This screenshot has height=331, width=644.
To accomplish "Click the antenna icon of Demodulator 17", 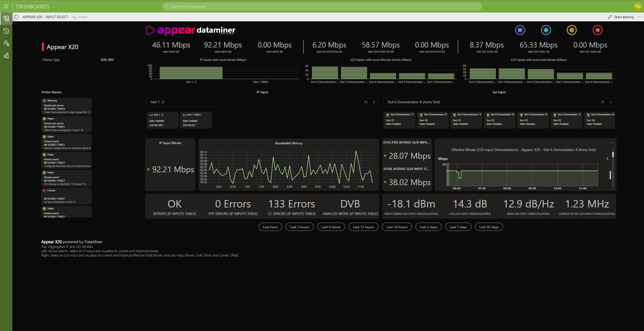I will coord(388,115).
